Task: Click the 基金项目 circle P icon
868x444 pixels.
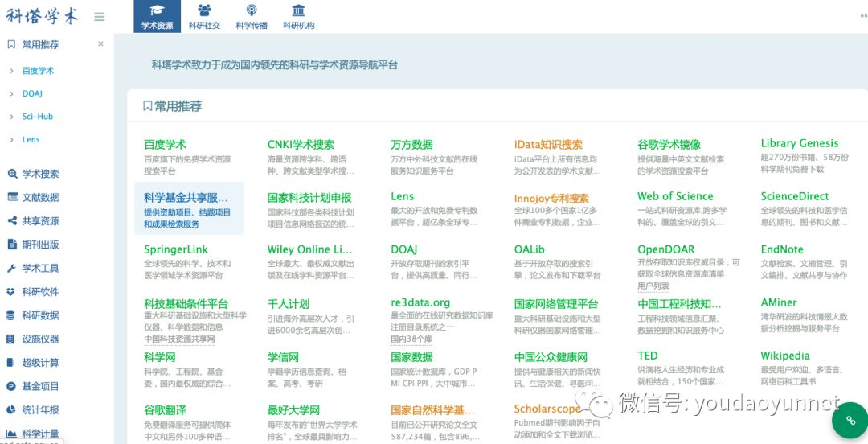Action: pos(10,386)
